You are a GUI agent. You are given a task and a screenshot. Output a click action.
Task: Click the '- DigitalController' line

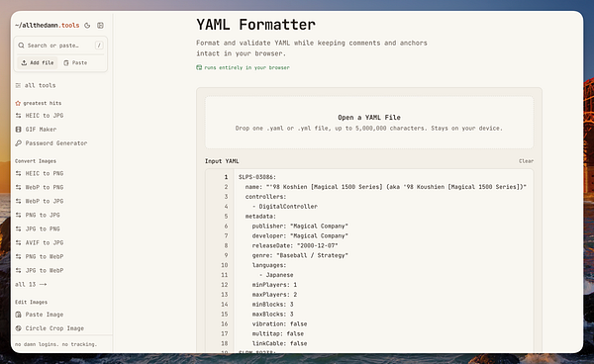[284, 207]
